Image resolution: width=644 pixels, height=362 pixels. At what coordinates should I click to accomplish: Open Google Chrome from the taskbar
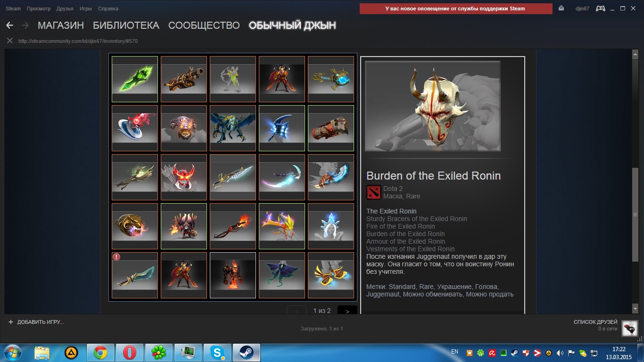(100, 353)
